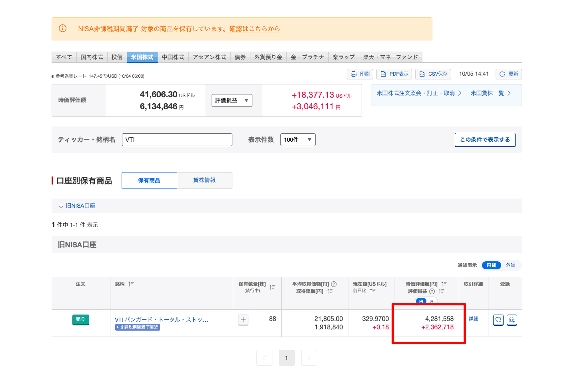Sort by 時価評価額 using its sort icon
Screen dimensions: 588x383
[x=444, y=284]
